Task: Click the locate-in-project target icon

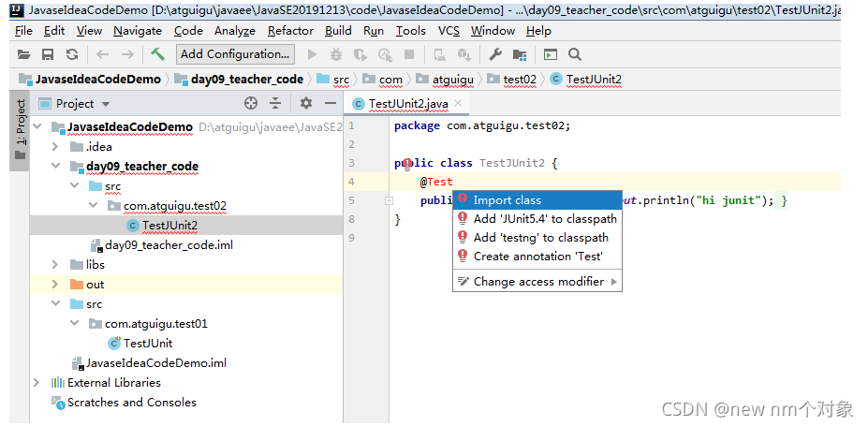Action: [x=251, y=103]
